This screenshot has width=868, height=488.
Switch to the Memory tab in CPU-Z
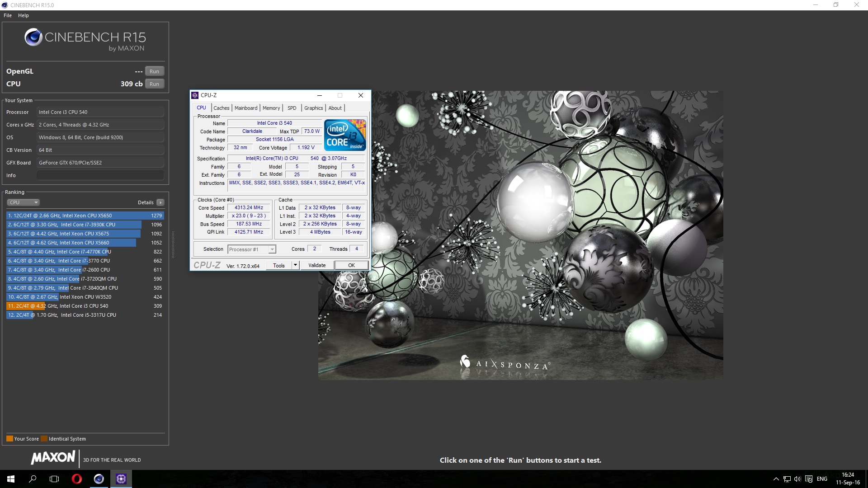[x=271, y=108]
